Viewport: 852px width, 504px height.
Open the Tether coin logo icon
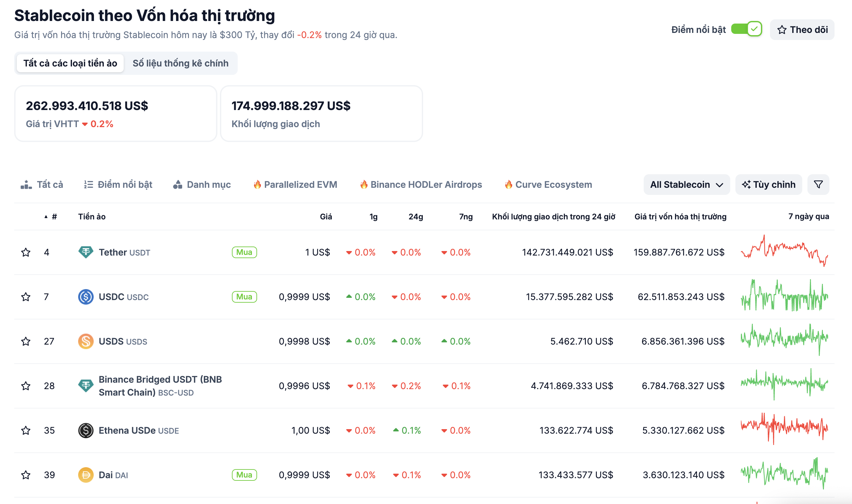pos(86,252)
